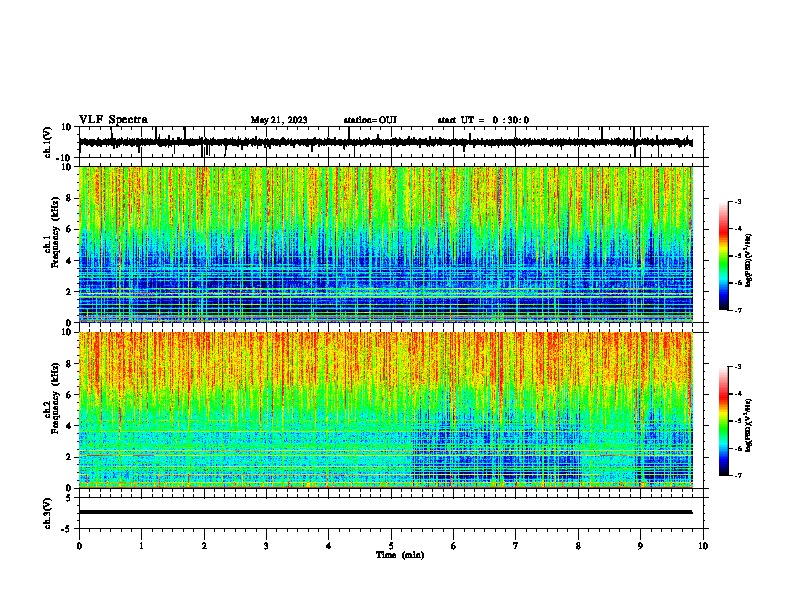Click the ch.1 "Frequency (kHz)" axis label
This screenshot has height=612, width=792.
coord(55,232)
